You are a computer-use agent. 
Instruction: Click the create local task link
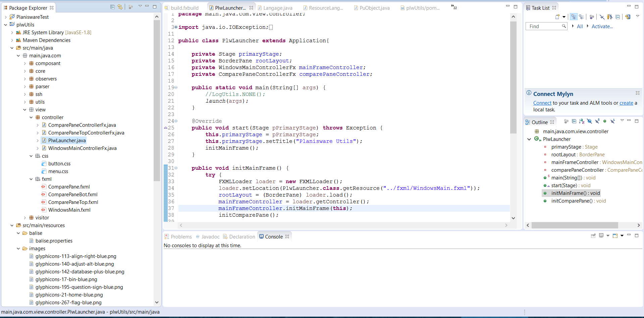click(626, 103)
